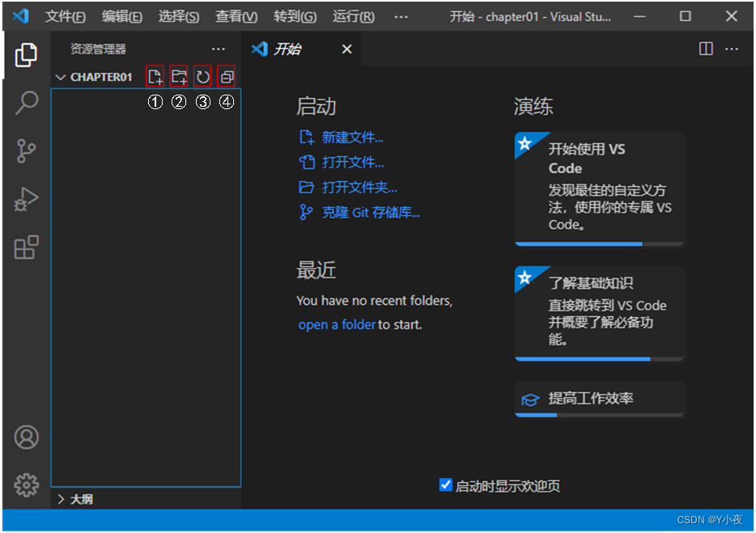Split the editor to the right
756x533 pixels.
coord(706,49)
